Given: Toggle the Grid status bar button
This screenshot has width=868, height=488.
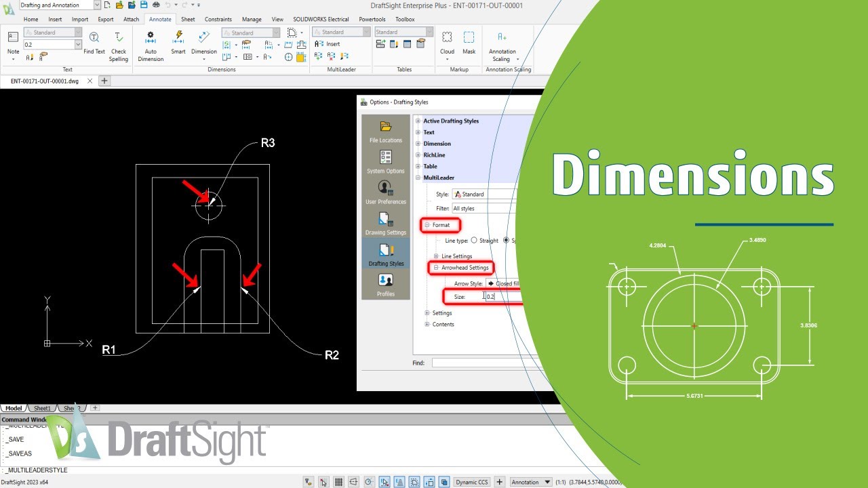Looking at the screenshot, I should (x=338, y=482).
